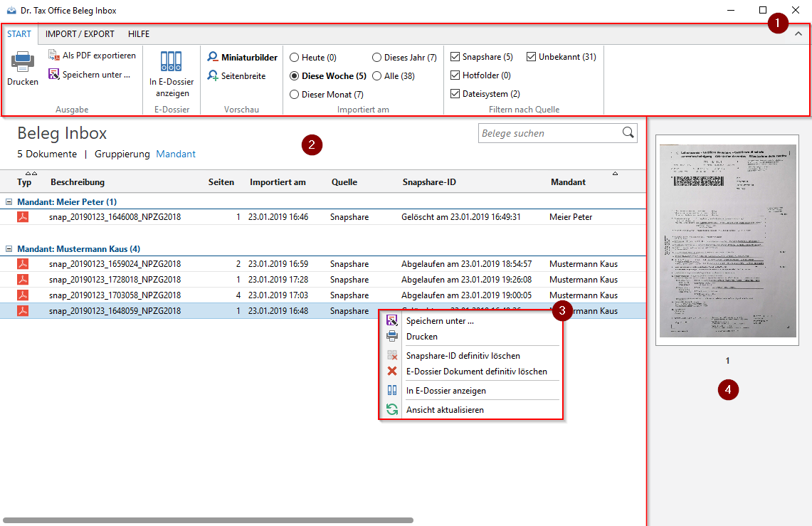Toggle Unbekannt (31) source checkbox
Image resolution: width=812 pixels, height=526 pixels.
[532, 56]
